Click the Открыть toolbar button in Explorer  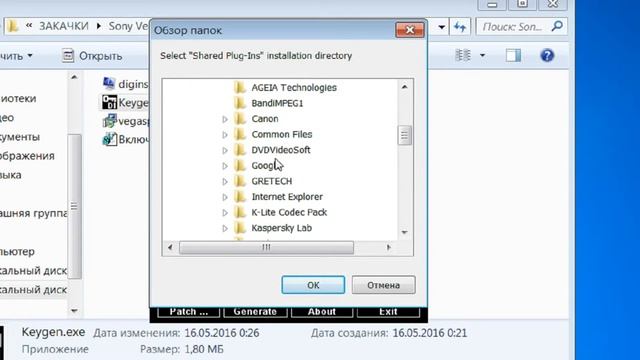coord(92,56)
